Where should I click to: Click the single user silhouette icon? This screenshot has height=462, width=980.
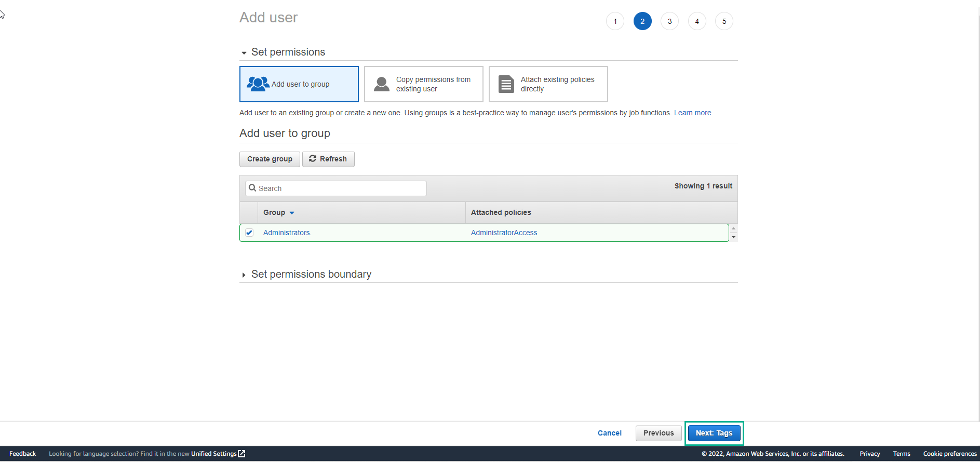pyautogui.click(x=382, y=84)
